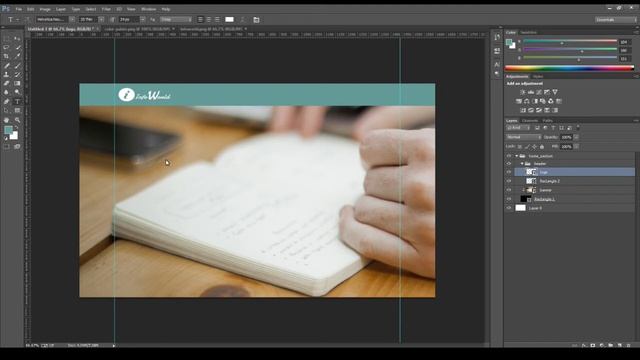
Task: Switch to the Swatches tab
Action: [529, 32]
